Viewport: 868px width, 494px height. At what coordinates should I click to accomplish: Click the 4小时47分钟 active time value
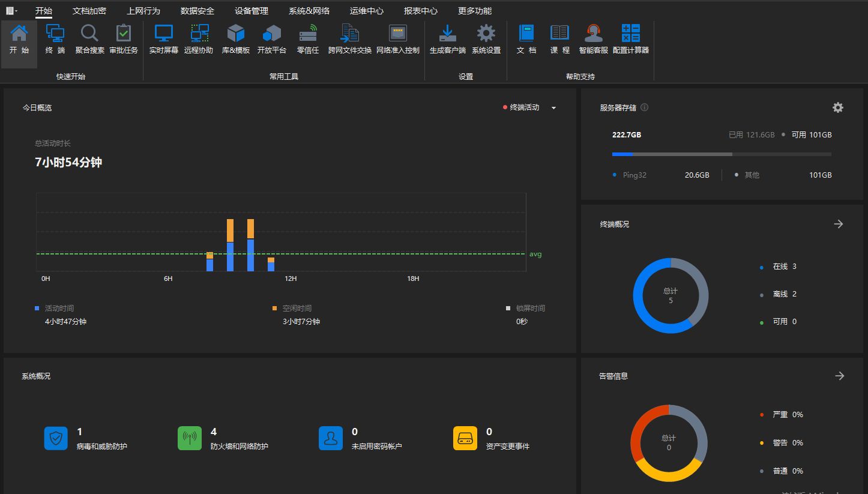coord(65,322)
